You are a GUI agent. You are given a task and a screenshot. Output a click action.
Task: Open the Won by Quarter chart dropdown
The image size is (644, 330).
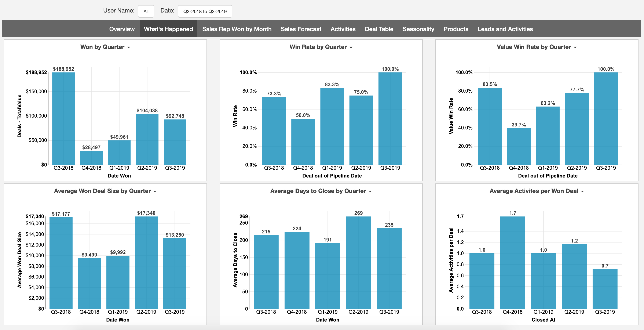pyautogui.click(x=128, y=47)
